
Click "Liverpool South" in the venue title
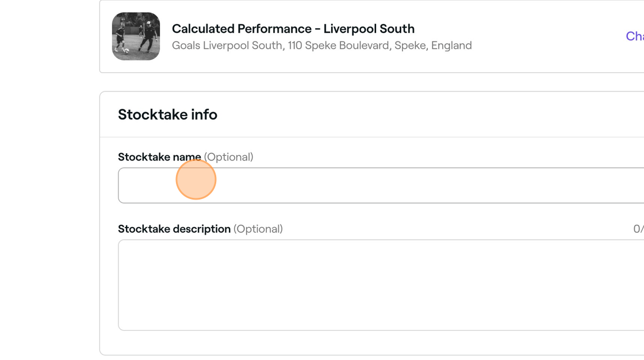369,29
